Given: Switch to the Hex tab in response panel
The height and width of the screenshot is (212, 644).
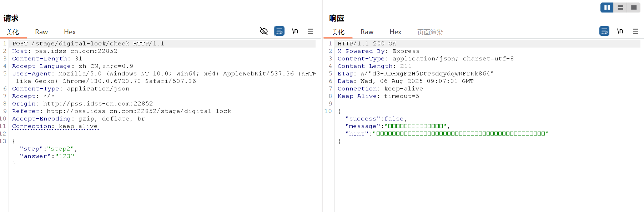Looking at the screenshot, I should click(x=395, y=32).
